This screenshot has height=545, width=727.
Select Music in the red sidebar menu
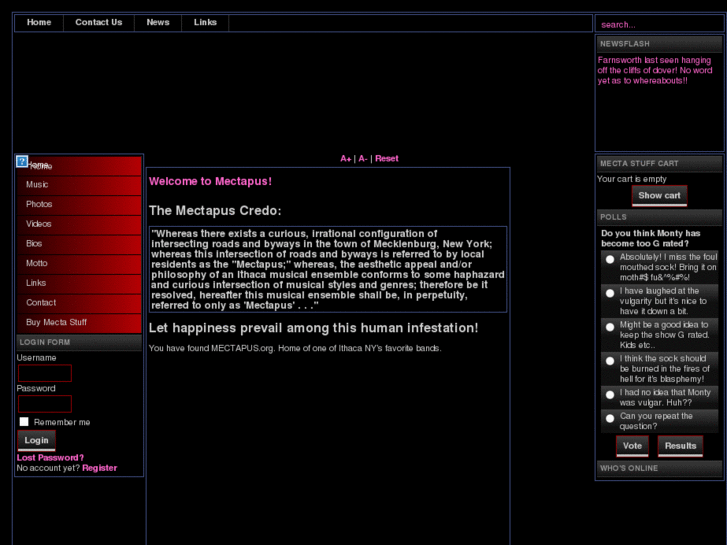tap(79, 185)
